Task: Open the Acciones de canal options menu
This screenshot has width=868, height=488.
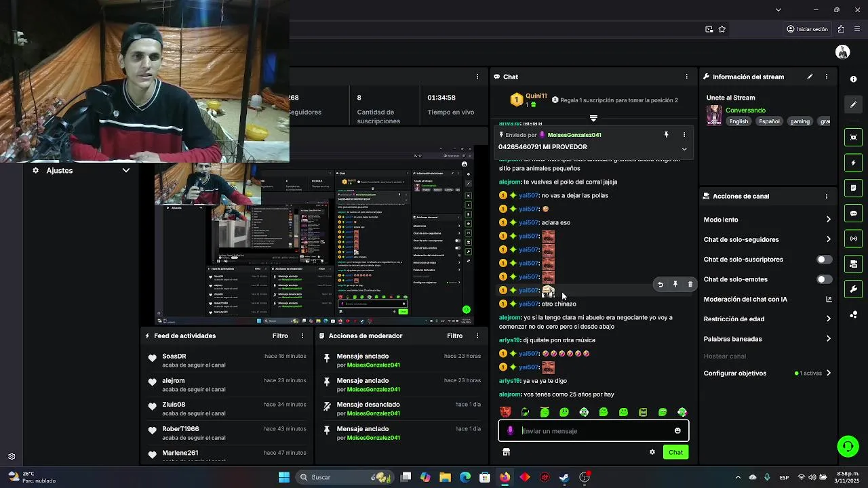Action: click(826, 196)
